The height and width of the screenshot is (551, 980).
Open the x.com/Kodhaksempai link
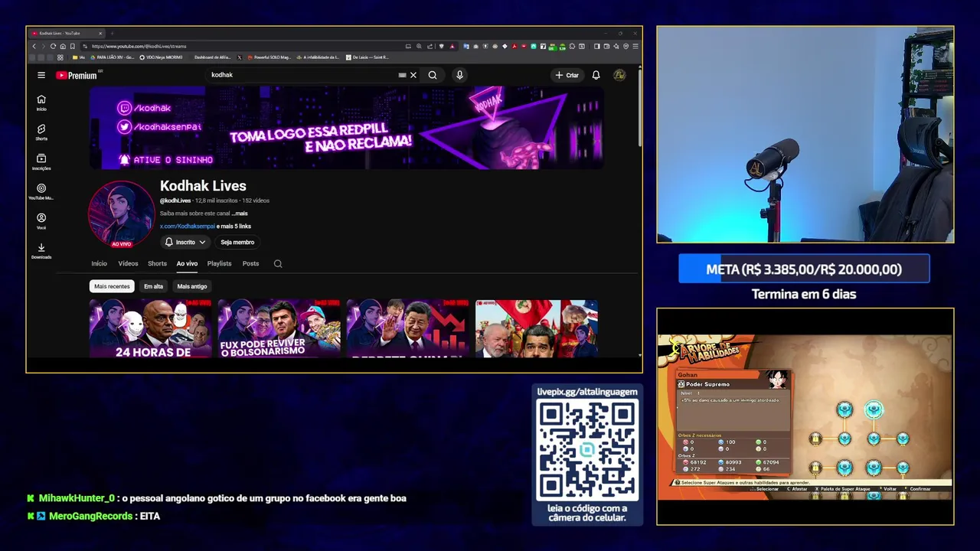[187, 227]
